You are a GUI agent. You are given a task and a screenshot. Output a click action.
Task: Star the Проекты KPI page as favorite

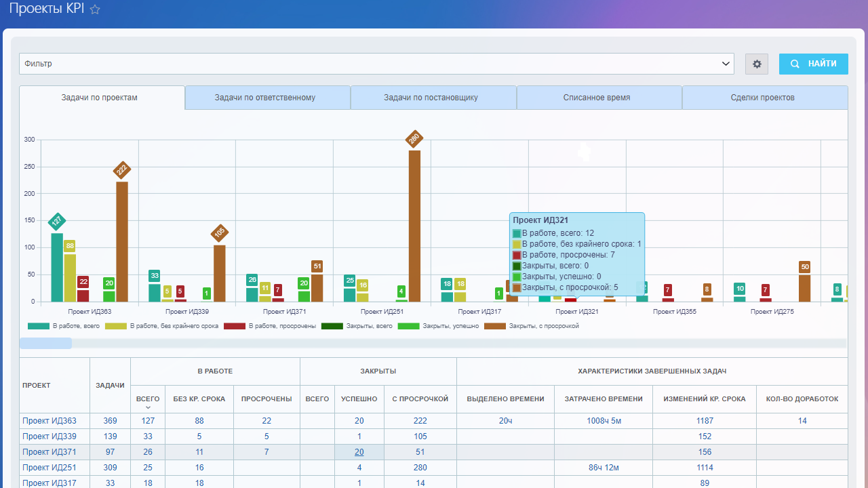tap(95, 9)
